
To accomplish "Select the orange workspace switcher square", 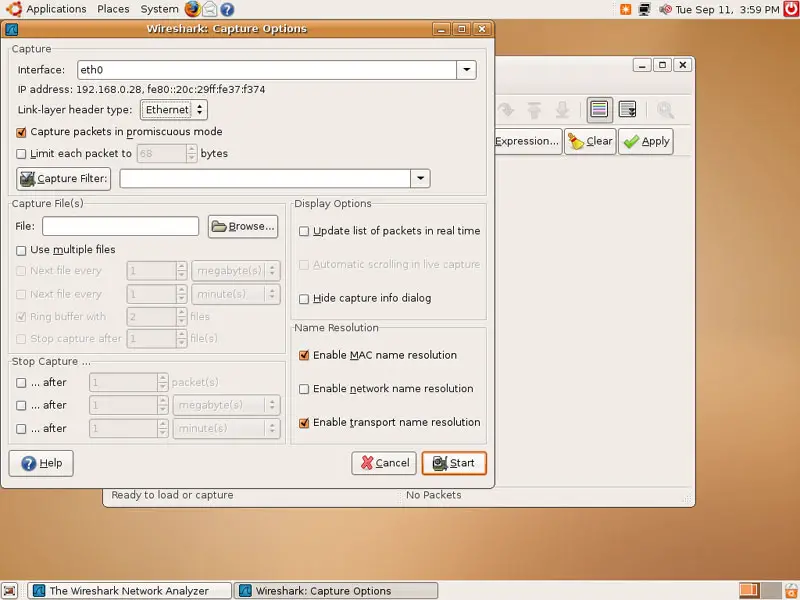I will coord(749,590).
